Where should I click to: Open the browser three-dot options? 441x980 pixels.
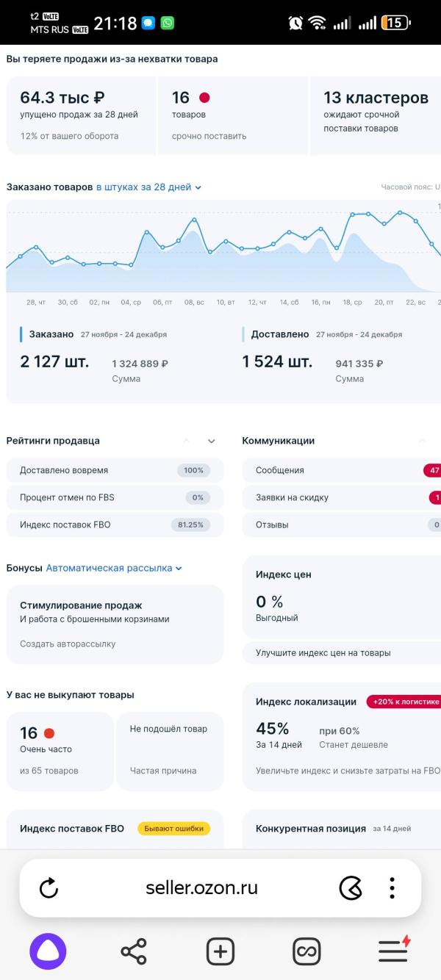[x=392, y=887]
